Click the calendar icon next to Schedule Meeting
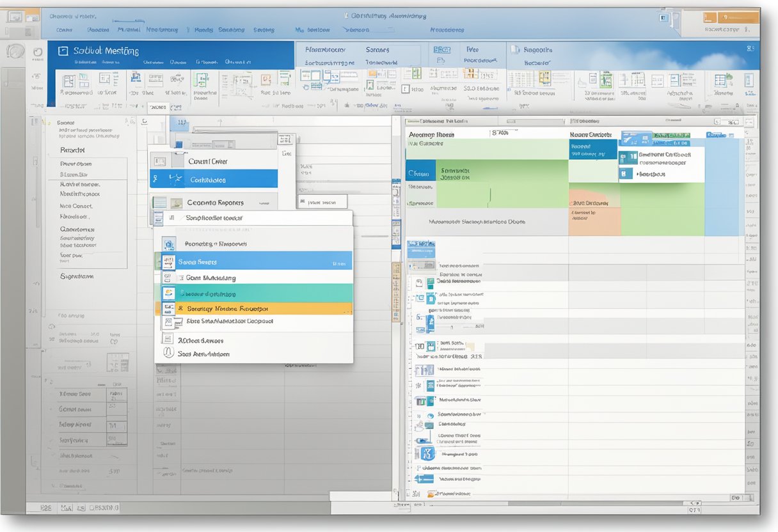 tap(62, 50)
